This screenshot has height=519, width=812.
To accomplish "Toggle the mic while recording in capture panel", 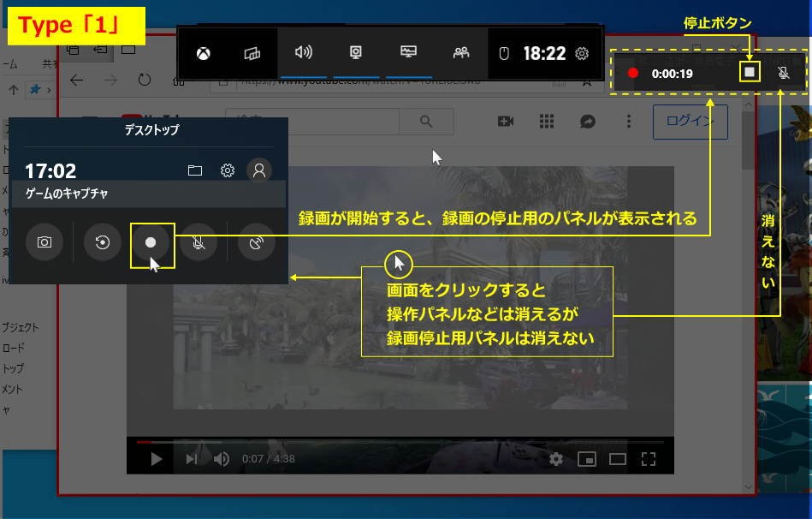I will point(199,242).
